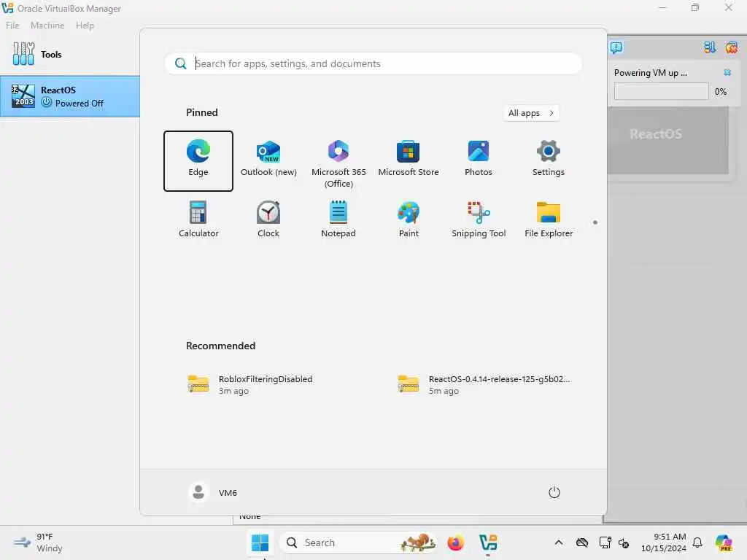Click pinned apps page indicator dot
The height and width of the screenshot is (560, 747).
[x=595, y=222]
